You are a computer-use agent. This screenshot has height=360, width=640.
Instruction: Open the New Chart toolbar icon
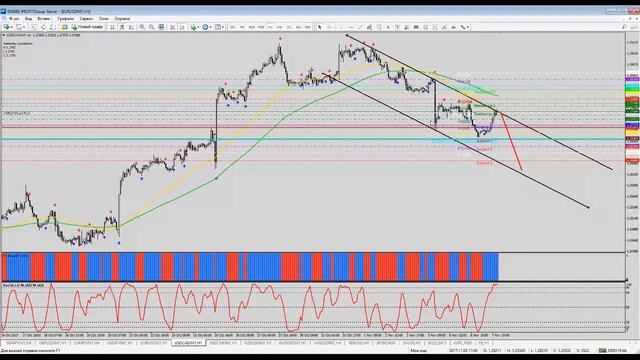[x=7, y=27]
